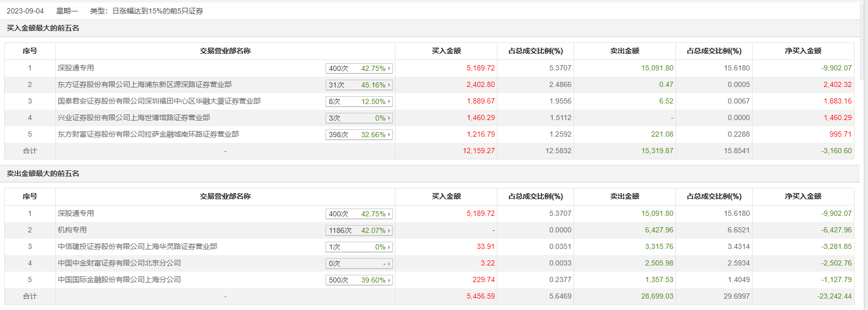
Task: Expand the 31次 45.16% stats box
Action: click(x=359, y=85)
